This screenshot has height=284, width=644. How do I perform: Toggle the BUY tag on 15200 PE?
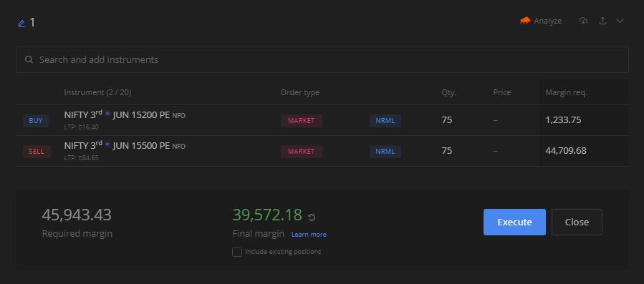point(36,121)
